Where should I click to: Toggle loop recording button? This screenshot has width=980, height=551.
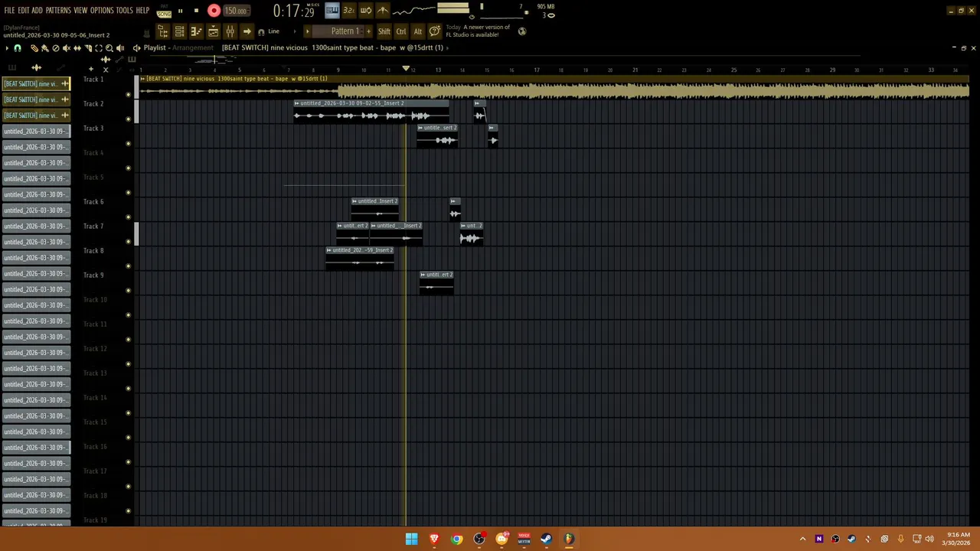coord(365,11)
